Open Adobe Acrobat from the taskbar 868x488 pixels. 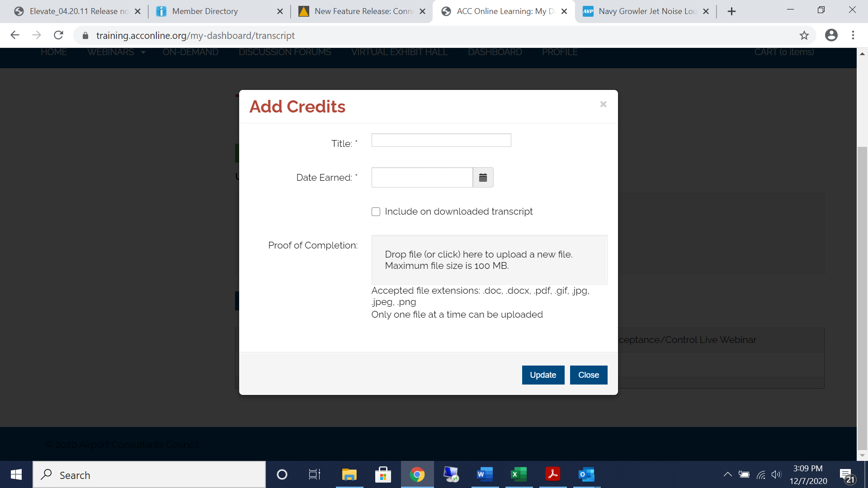(x=552, y=474)
